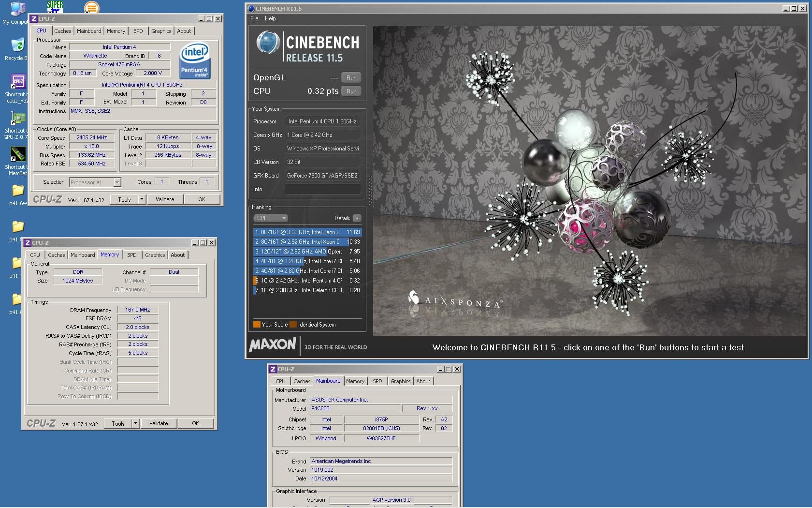Click the Details arrow button in Ranking
This screenshot has width=812, height=508.
click(357, 218)
